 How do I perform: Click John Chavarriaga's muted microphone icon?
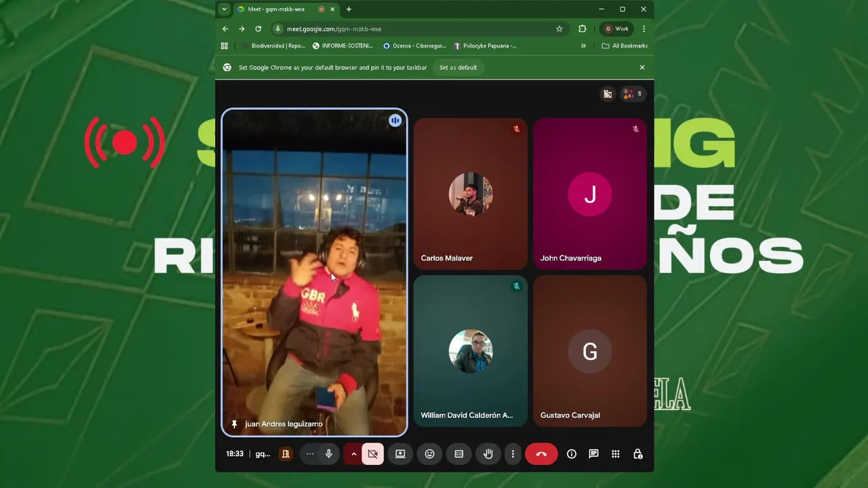[635, 129]
